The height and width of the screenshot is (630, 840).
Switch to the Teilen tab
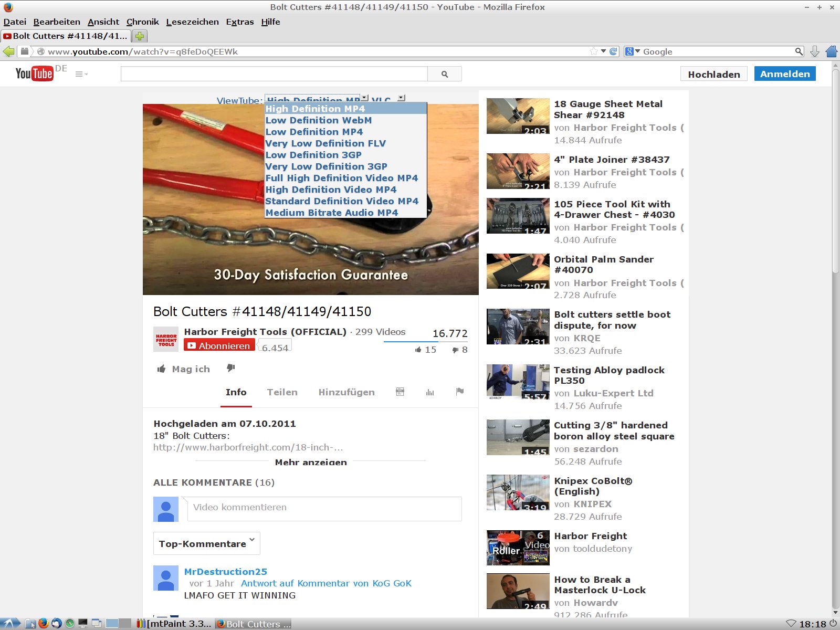[282, 392]
